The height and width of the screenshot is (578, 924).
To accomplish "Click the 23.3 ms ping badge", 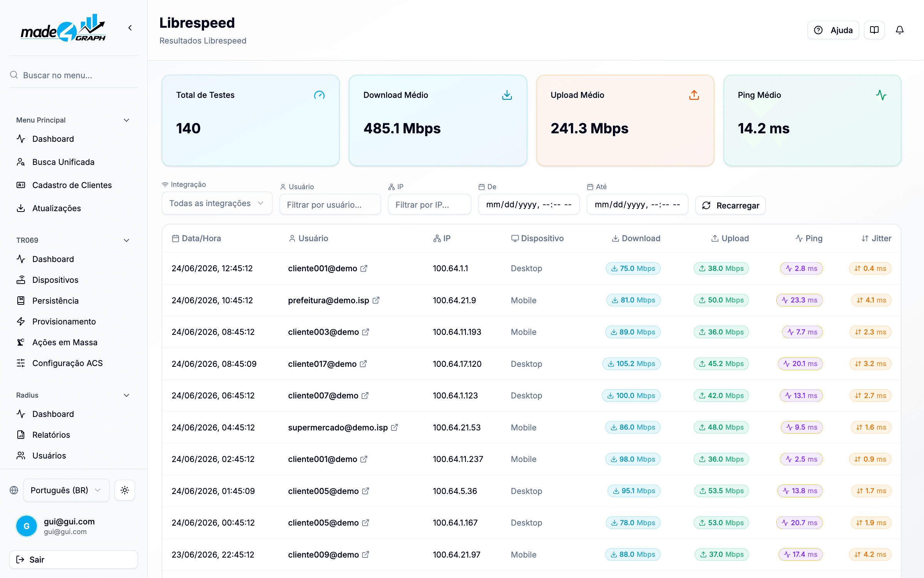I will pos(799,300).
